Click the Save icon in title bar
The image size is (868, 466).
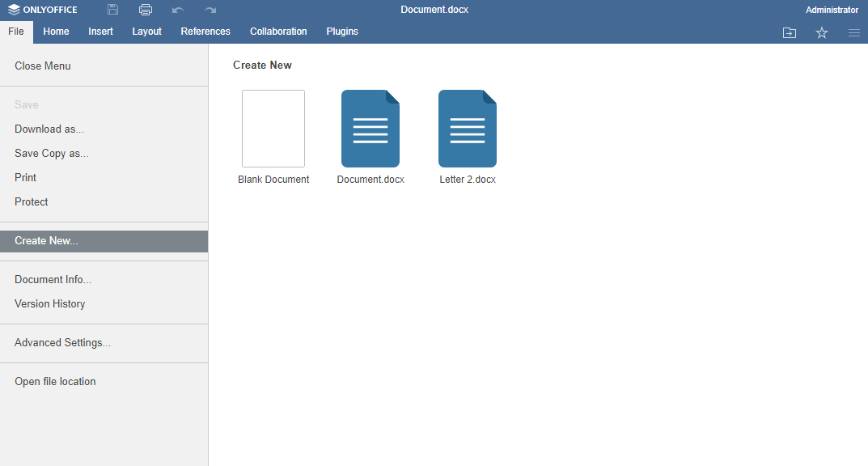[113, 10]
